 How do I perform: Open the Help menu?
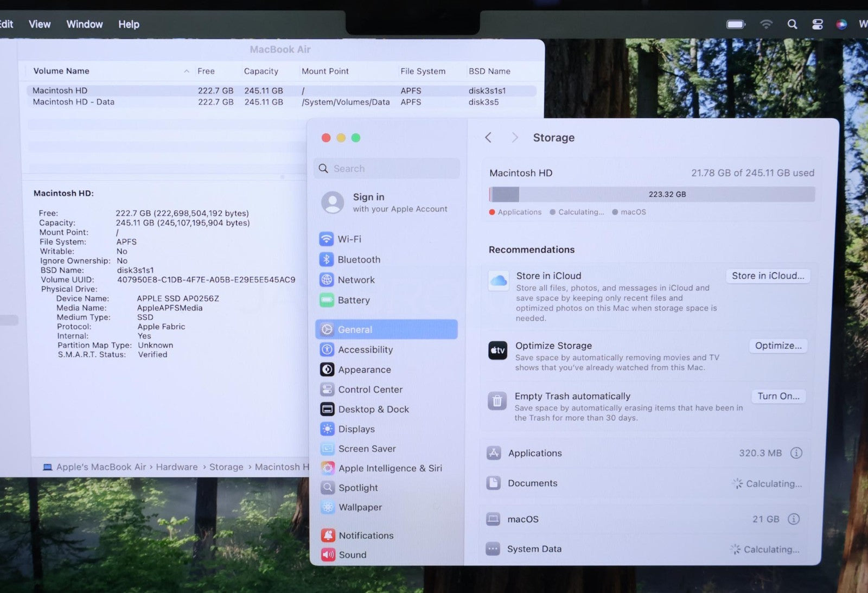click(x=129, y=24)
